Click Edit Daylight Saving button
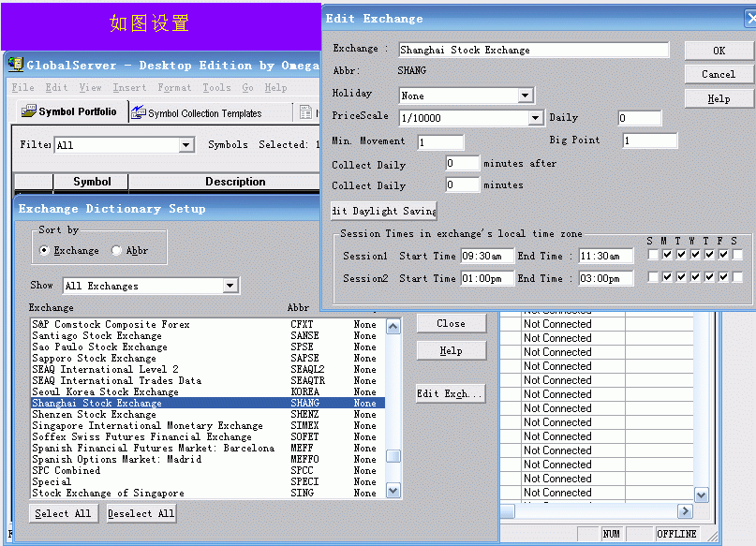756x546 pixels. pyautogui.click(x=384, y=211)
